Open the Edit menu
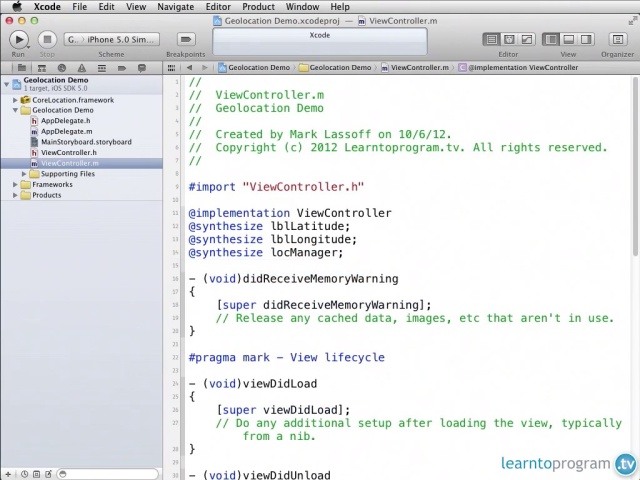This screenshot has width=640, height=480. 107,7
